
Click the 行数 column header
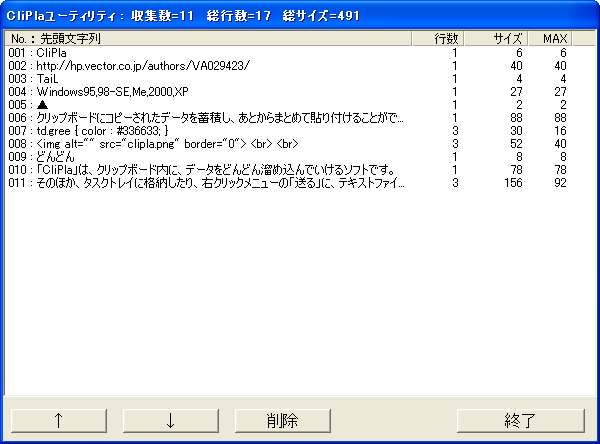[438, 38]
